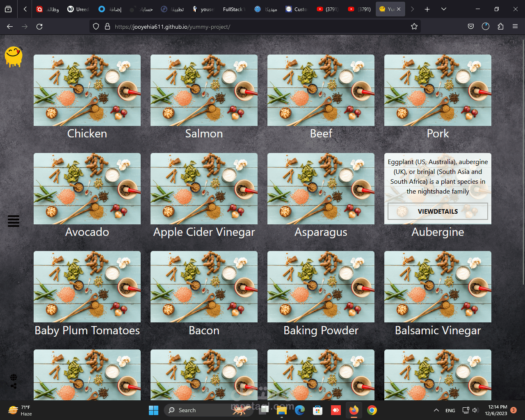Viewport: 525px width, 420px height.
Task: Open the Beef ingredient image
Action: coord(321,90)
